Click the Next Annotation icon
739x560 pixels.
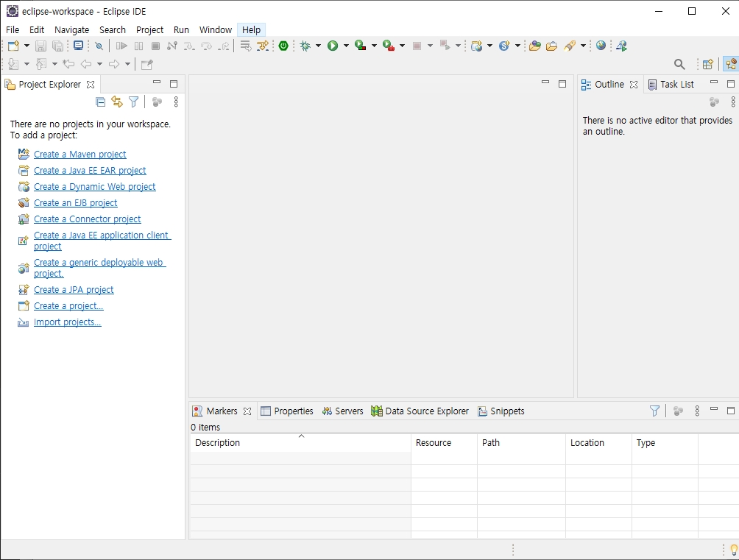tap(13, 64)
